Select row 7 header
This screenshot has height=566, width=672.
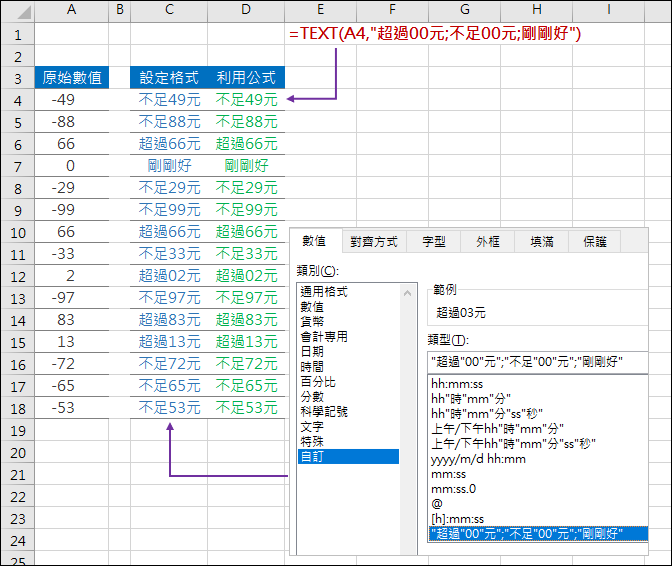[18, 166]
